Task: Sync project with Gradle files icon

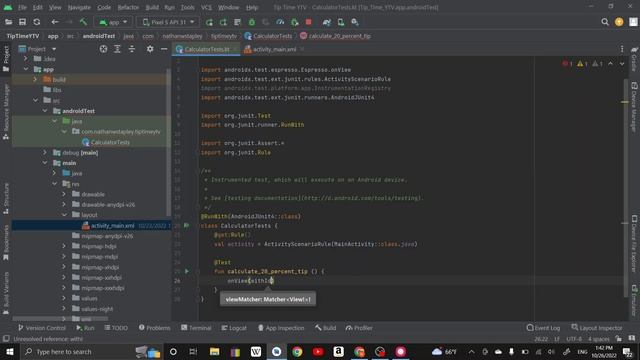Action: 327,22
